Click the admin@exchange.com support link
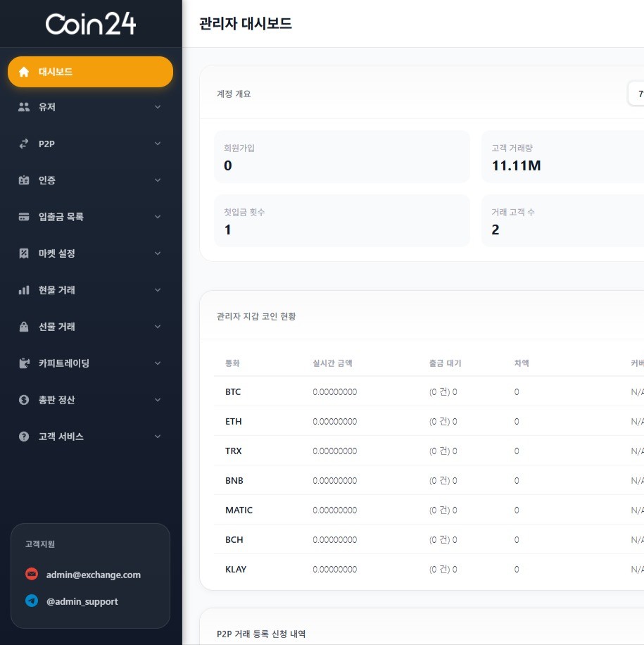 coord(93,574)
